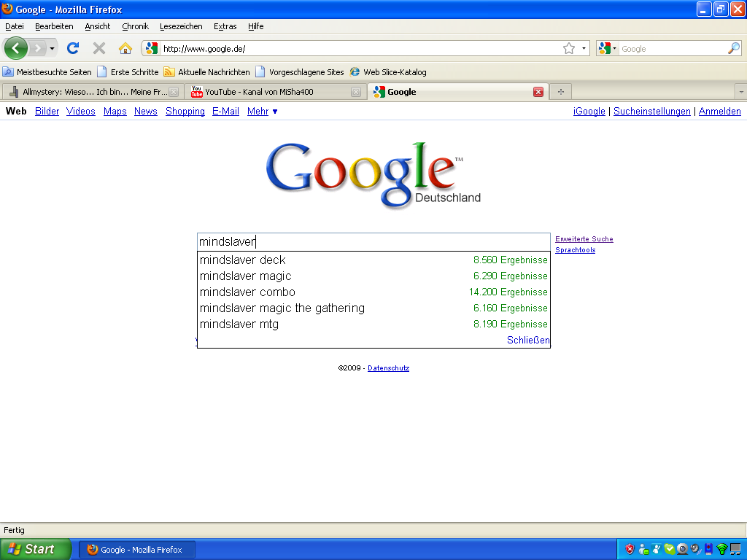Open the Vorgeschlagene Sites bookmark
Viewport: 747px width, 560px height.
300,72
